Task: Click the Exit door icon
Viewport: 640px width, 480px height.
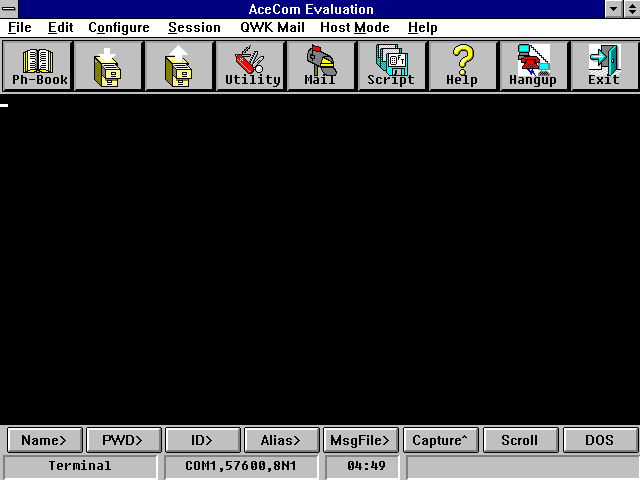Action: [x=605, y=66]
